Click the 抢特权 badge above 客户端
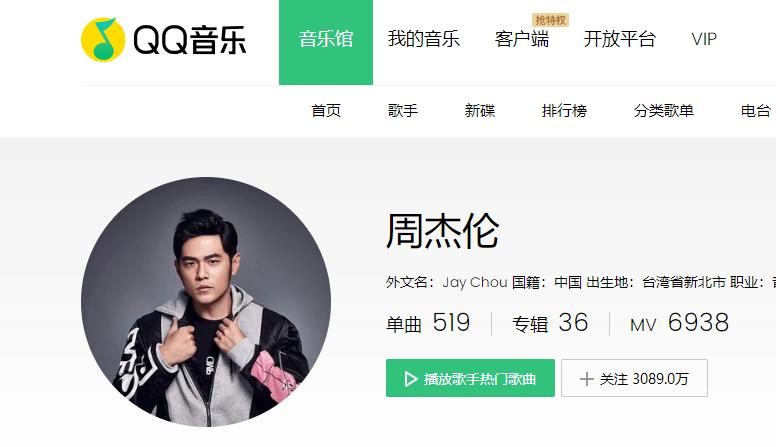Viewport: 776px width, 447px height. [x=550, y=20]
